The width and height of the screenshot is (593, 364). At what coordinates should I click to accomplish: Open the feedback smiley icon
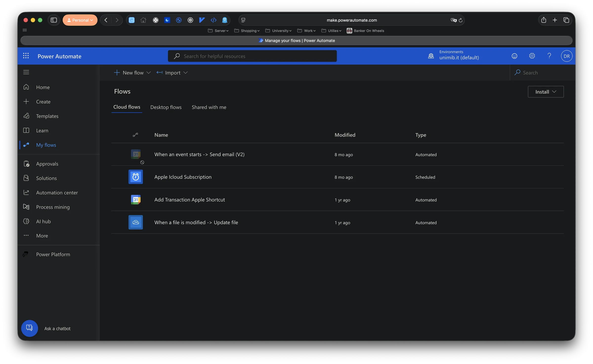514,56
